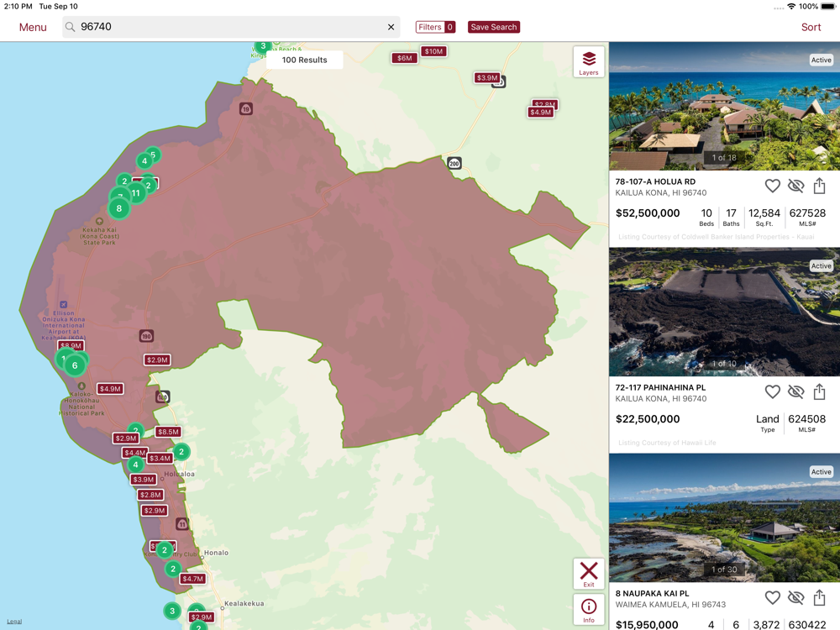Screen dimensions: 840x630
Task: Open photo of 72-117 Pahinahina Pl land
Action: pyautogui.click(x=724, y=312)
